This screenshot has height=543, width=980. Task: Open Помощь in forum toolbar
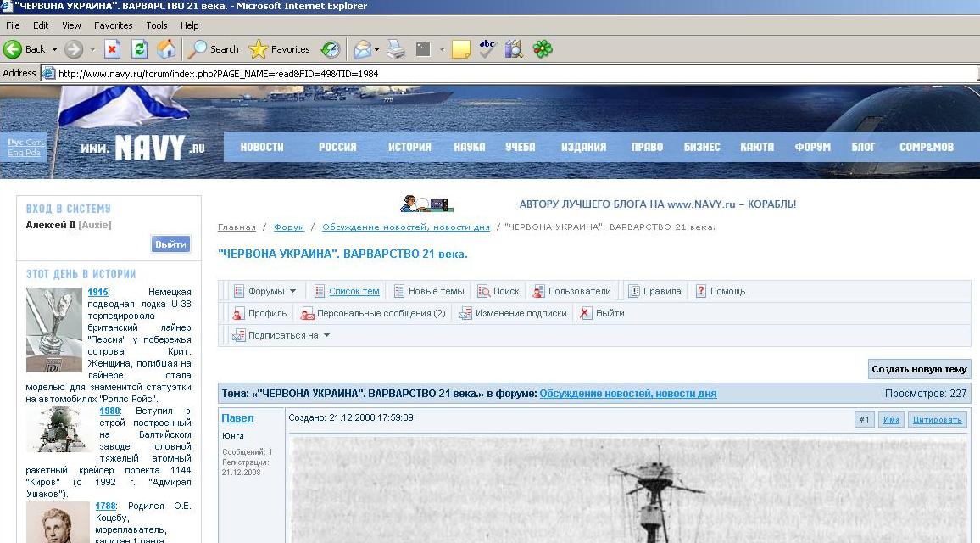(721, 291)
